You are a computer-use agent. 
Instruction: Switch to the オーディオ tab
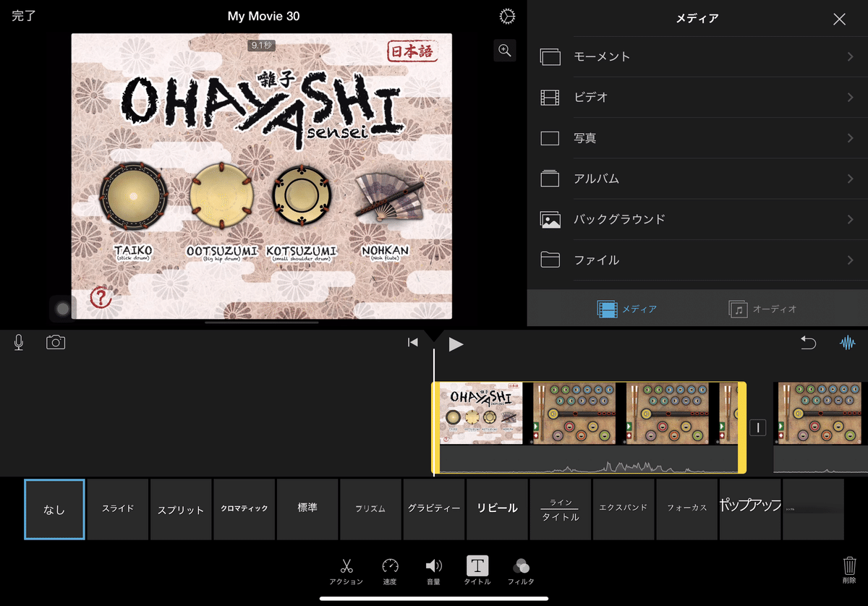[x=762, y=309]
